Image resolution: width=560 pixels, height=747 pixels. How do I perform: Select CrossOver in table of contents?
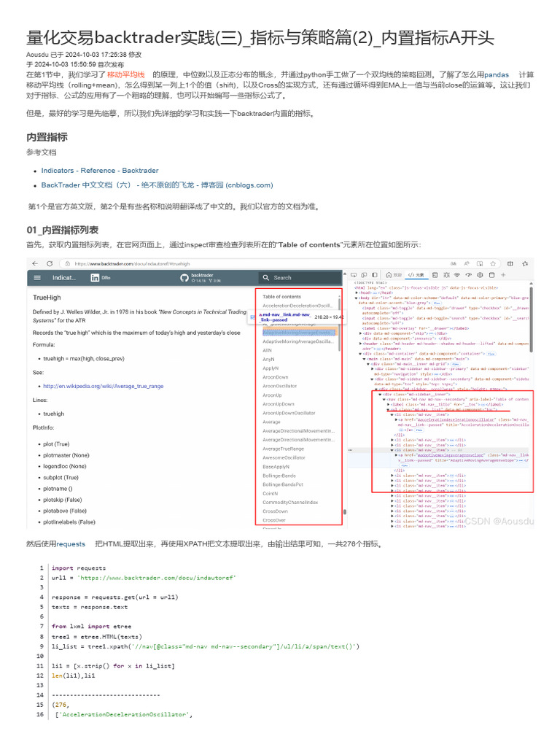click(x=274, y=520)
